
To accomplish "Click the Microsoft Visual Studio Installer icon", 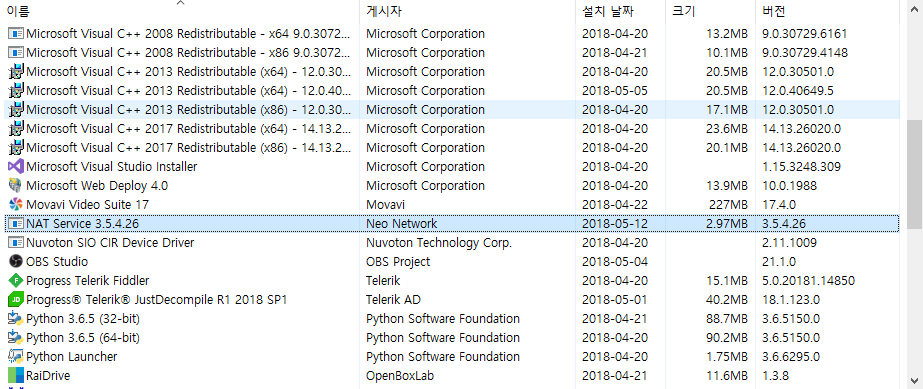I will tap(16, 167).
